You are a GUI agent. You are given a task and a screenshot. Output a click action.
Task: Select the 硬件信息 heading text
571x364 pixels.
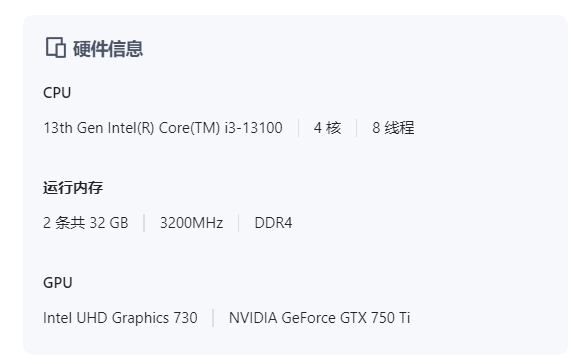point(108,49)
